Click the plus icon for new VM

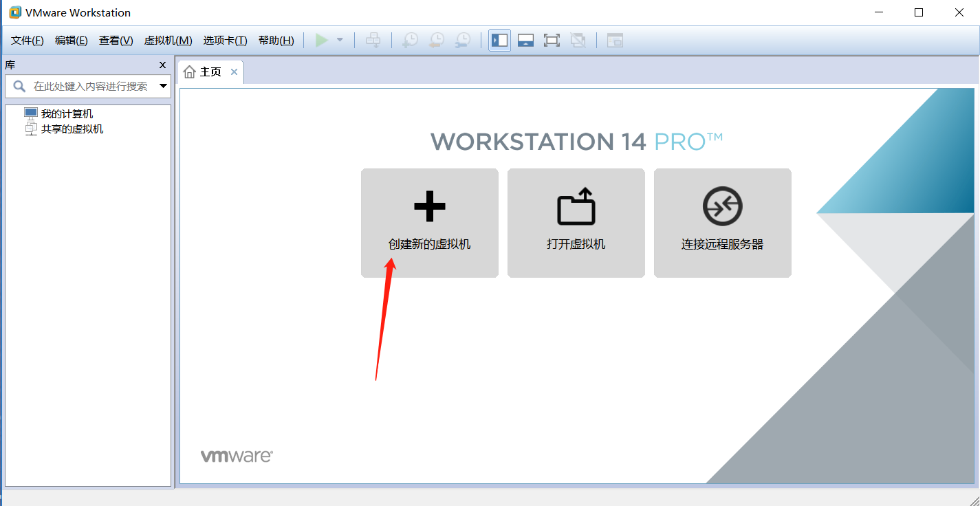[430, 206]
